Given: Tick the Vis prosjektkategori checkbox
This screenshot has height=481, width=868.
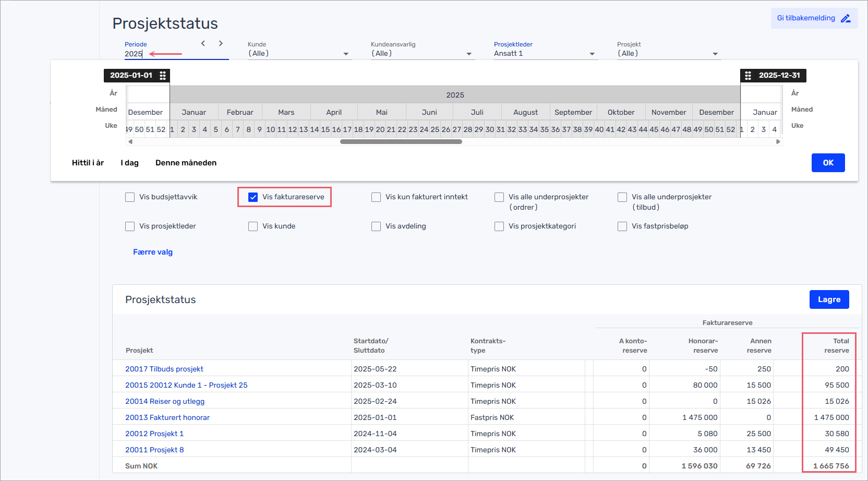Looking at the screenshot, I should (499, 226).
